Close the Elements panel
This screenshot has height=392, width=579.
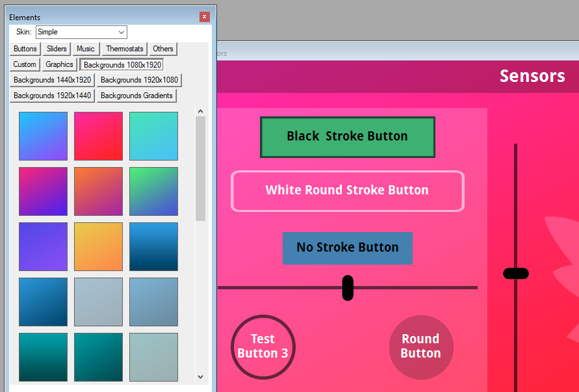click(205, 17)
